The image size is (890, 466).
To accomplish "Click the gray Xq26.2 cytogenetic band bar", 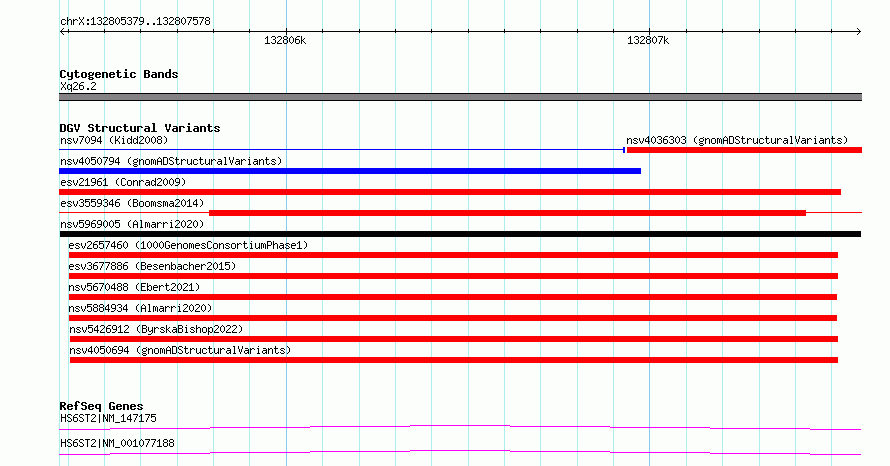I will click(x=460, y=97).
